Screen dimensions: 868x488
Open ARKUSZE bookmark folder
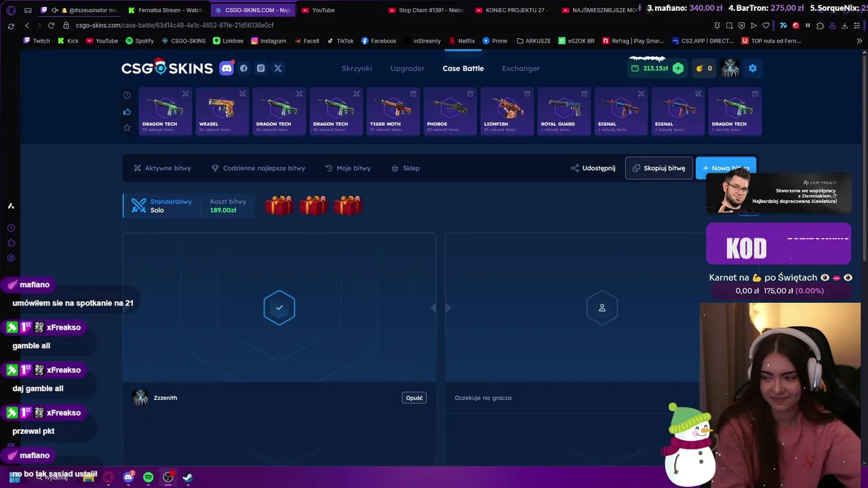coord(533,41)
